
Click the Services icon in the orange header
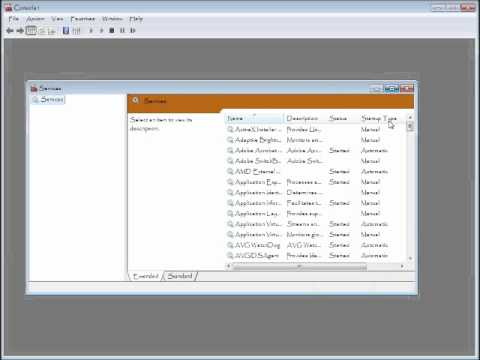point(135,100)
